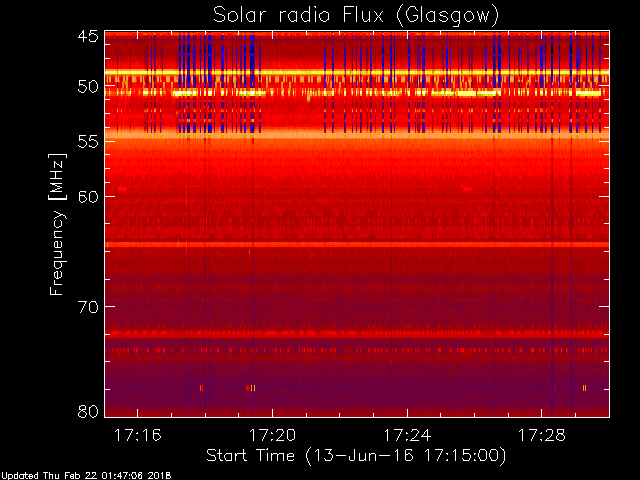
Task: Click the 'Updated Thu Feb 22 01:47:06 2018' text
Action: tap(86, 476)
